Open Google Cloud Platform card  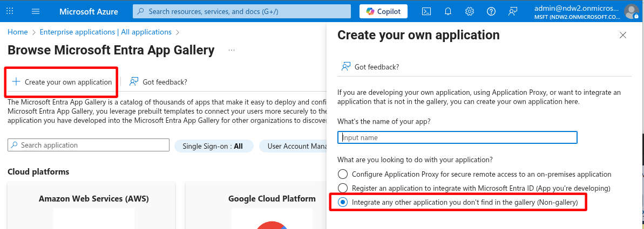pyautogui.click(x=256, y=206)
